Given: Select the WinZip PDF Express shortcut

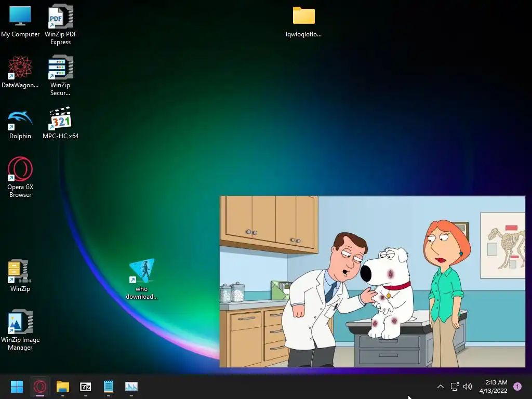Looking at the screenshot, I should click(x=61, y=24).
